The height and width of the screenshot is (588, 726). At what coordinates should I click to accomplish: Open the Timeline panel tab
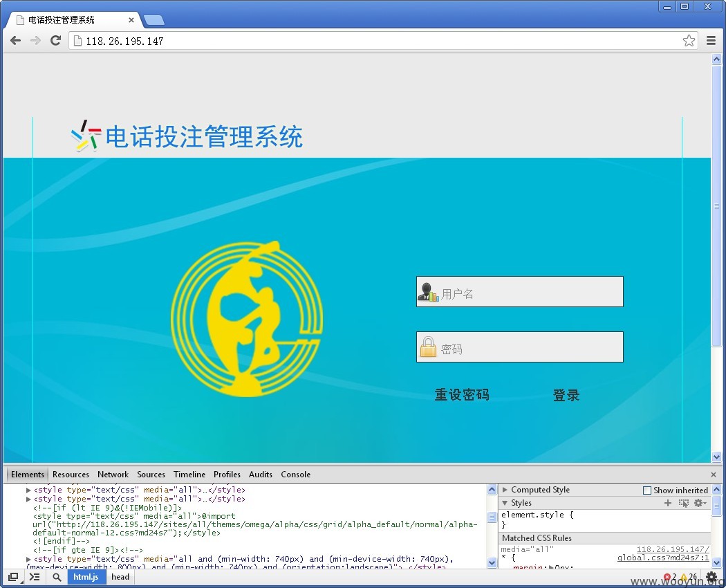pyautogui.click(x=189, y=474)
